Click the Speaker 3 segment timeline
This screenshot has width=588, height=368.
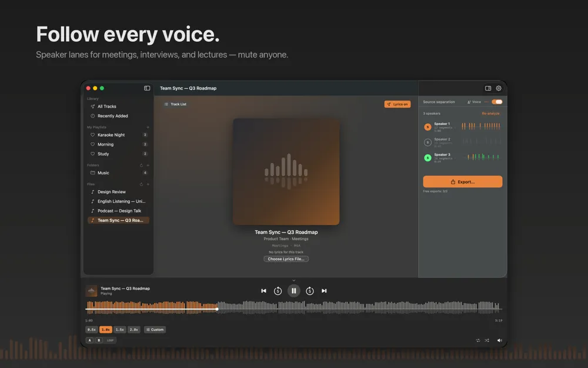point(483,157)
